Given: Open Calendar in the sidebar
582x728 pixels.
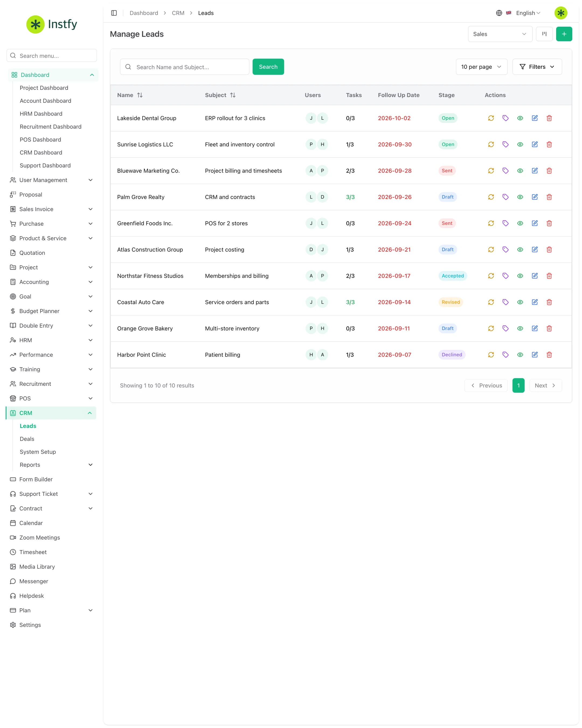Looking at the screenshot, I should coord(31,523).
